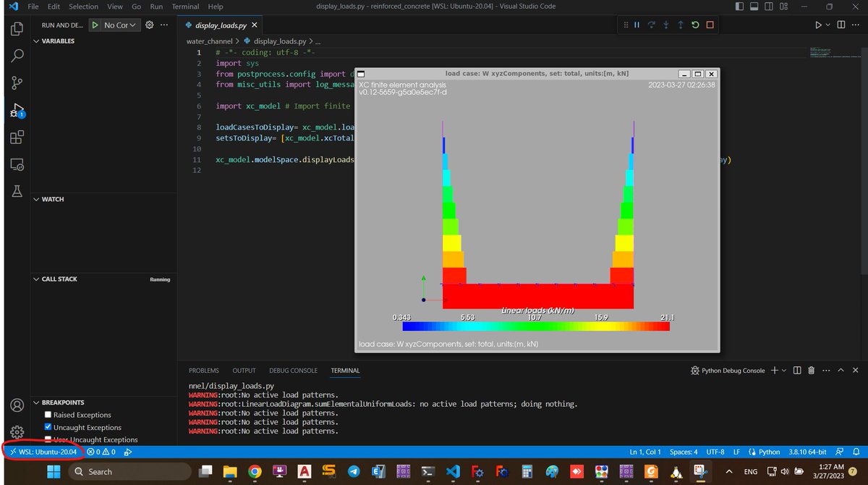The width and height of the screenshot is (868, 485).
Task: Change the LF end-of-line setting
Action: [736, 452]
